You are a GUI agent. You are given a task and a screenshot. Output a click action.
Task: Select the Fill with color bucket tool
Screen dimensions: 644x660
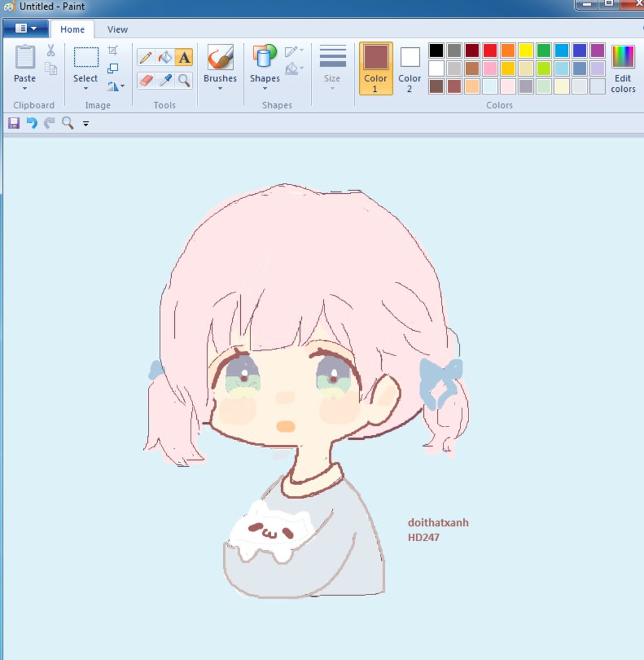pos(165,57)
